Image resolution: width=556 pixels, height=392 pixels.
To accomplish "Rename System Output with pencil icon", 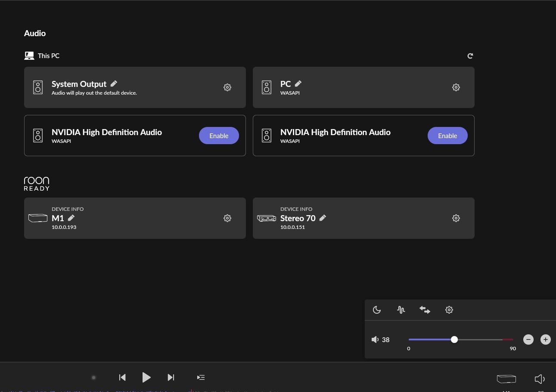I will 114,83.
